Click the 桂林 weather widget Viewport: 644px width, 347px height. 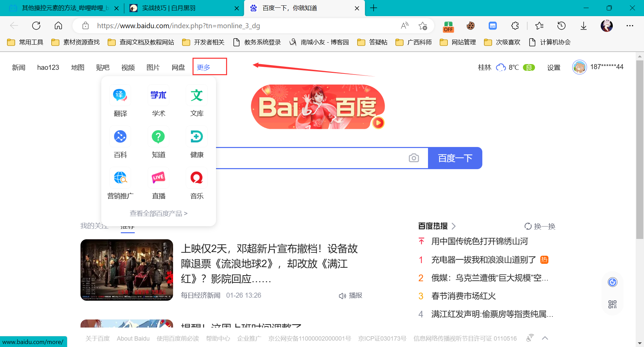[x=506, y=67]
